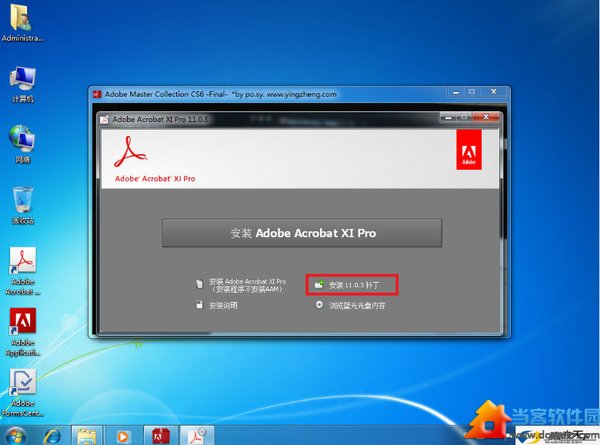This screenshot has height=445, width=600.
Task: Close the Adobe Acrobat XI Pro 11.0.3 window
Action: (486, 117)
